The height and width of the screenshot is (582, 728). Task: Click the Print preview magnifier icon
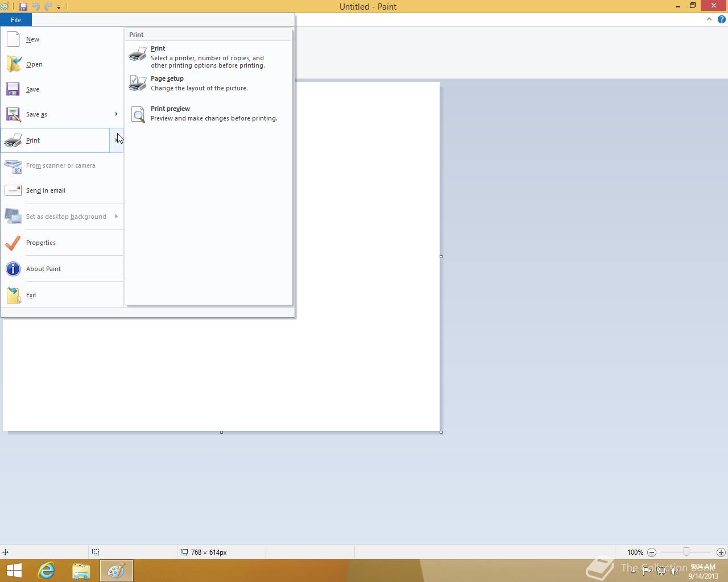[x=138, y=114]
